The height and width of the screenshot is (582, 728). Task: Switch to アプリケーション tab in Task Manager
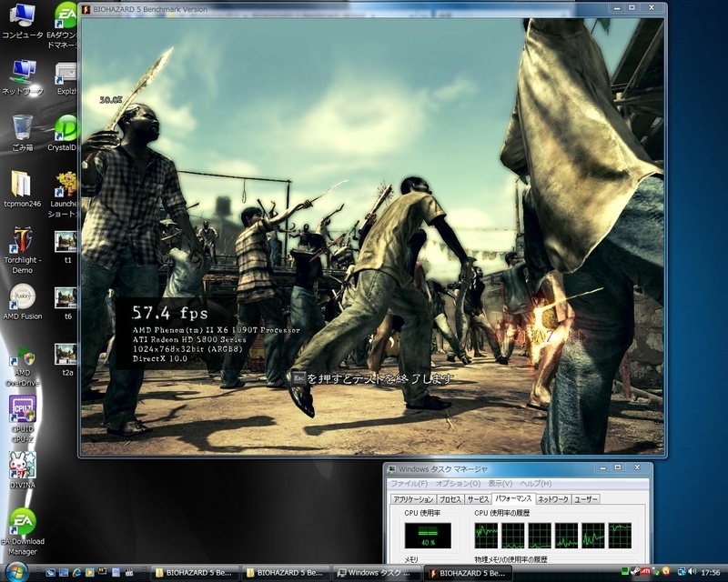point(413,499)
